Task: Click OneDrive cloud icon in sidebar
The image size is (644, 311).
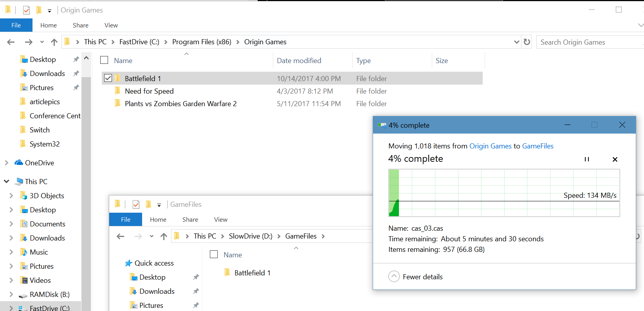Action: [x=19, y=163]
